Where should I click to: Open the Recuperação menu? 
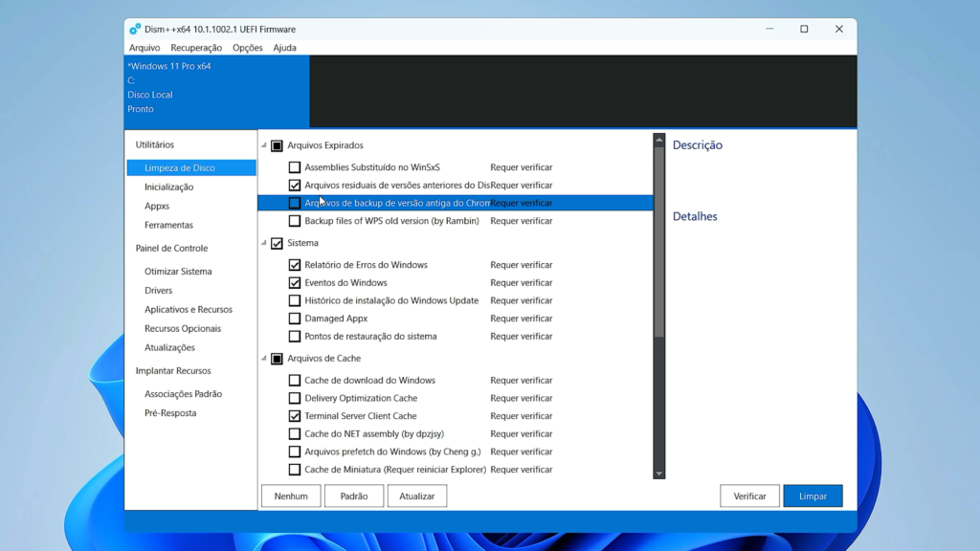click(196, 47)
